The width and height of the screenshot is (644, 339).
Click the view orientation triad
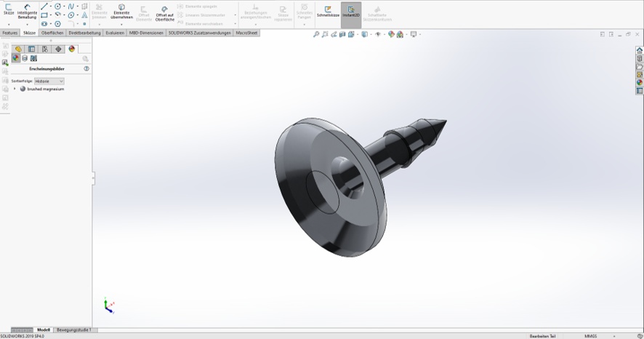point(109,306)
